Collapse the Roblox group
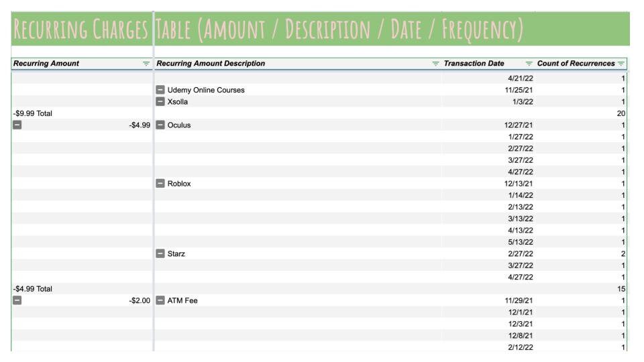The height and width of the screenshot is (362, 644). pyautogui.click(x=160, y=184)
